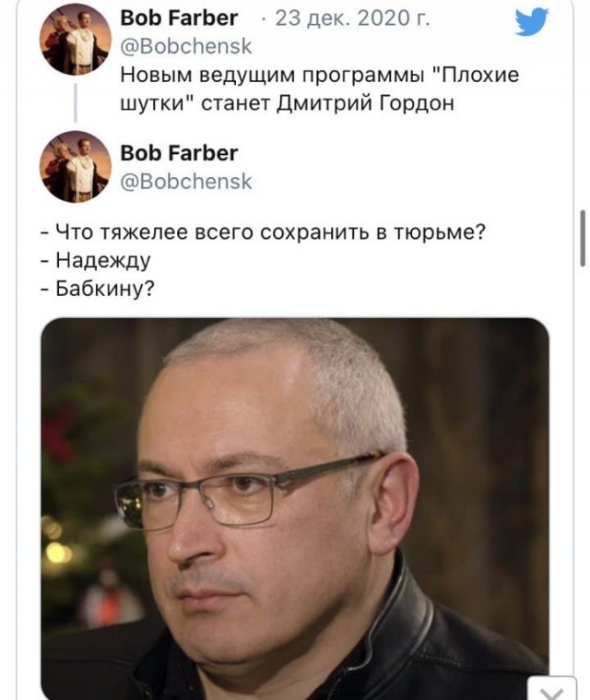The height and width of the screenshot is (700, 590).
Task: Click the name "Дмитрий Гордон" in tweet
Action: point(365,103)
